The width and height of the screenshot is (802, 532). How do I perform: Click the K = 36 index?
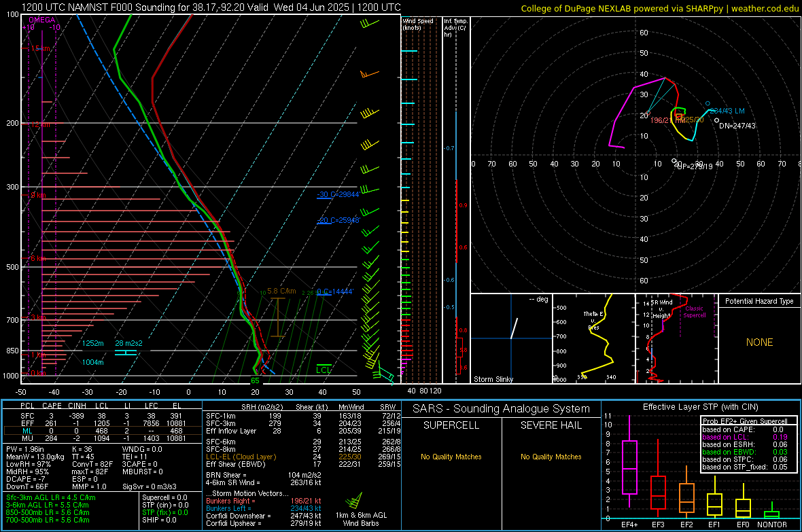[x=82, y=449]
